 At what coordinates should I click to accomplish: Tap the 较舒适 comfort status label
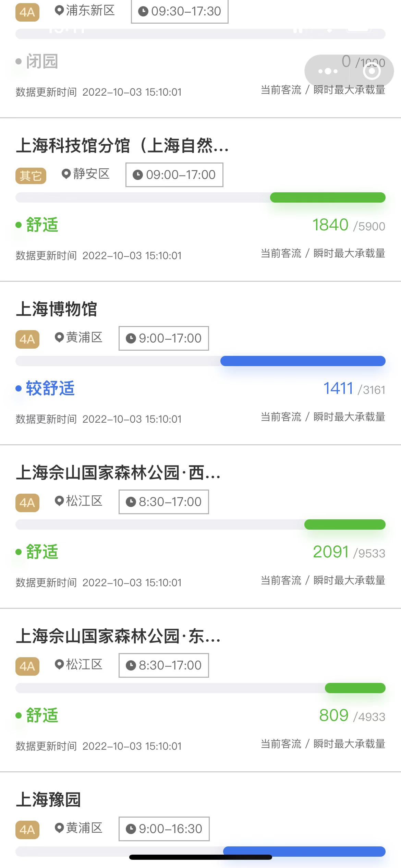click(x=50, y=388)
